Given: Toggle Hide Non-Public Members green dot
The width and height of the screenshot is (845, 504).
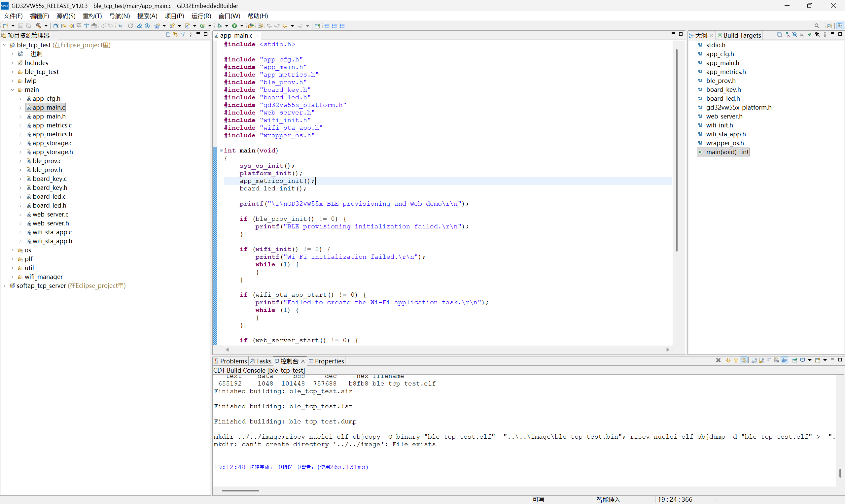Looking at the screenshot, I should click(810, 35).
